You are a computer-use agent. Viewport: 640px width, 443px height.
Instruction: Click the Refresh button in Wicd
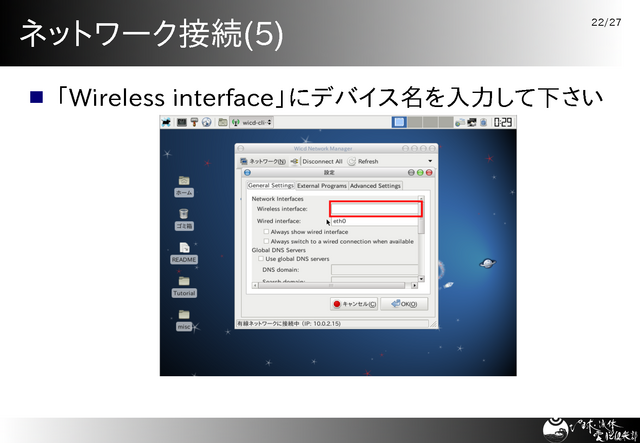click(x=363, y=161)
